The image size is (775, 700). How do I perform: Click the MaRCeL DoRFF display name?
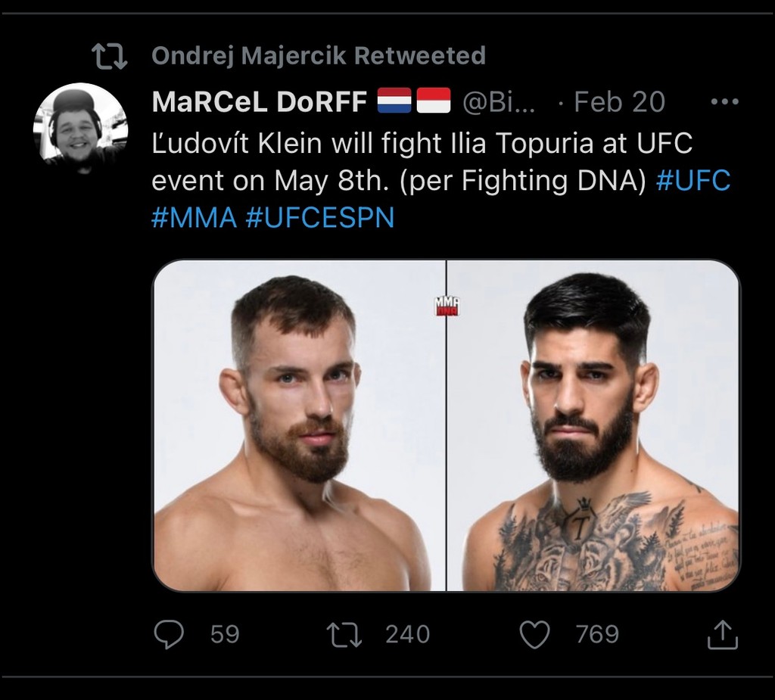point(260,102)
